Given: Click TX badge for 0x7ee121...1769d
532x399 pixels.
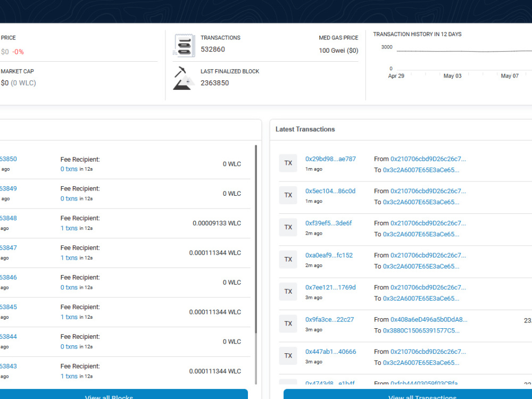Looking at the screenshot, I should [x=288, y=292].
